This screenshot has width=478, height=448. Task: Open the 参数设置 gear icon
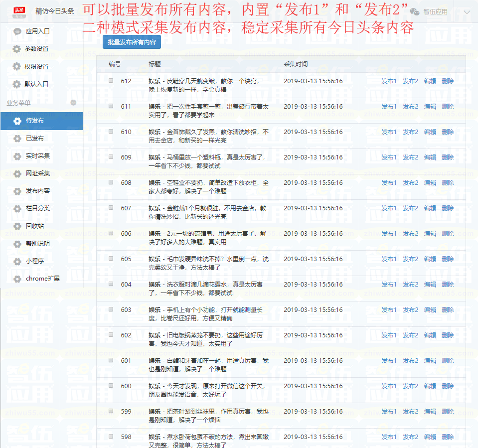click(x=17, y=49)
